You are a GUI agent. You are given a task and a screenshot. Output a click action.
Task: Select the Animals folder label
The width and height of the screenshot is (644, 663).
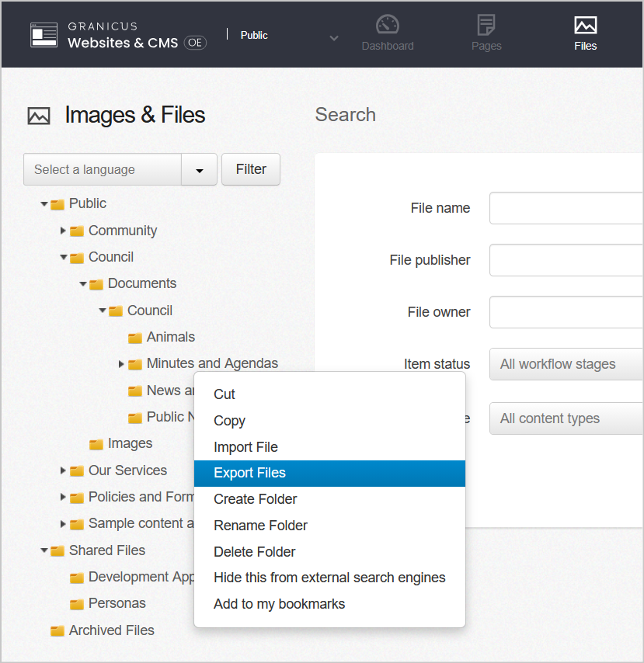pyautogui.click(x=171, y=337)
